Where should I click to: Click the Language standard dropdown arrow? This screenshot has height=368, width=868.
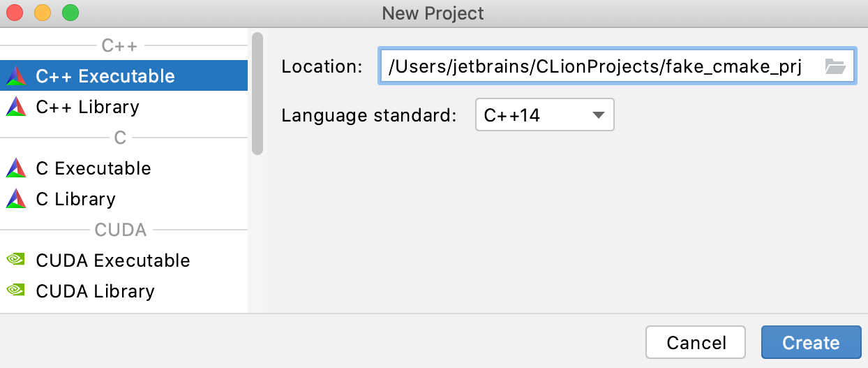pyautogui.click(x=598, y=115)
